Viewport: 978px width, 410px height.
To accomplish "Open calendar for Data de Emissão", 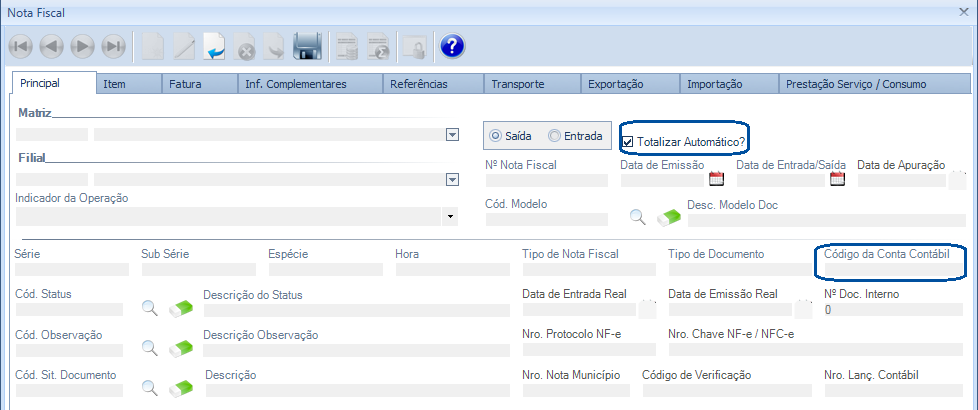I will click(717, 179).
